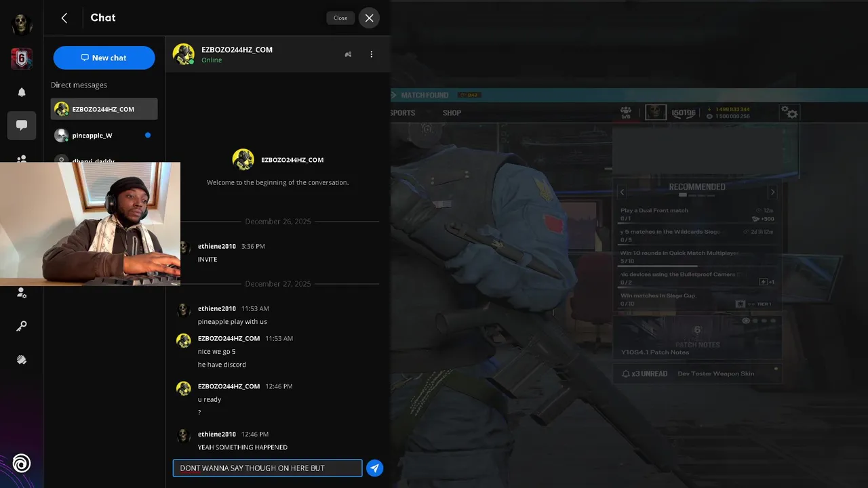This screenshot has width=868, height=488.
Task: Start a New chat
Action: tap(104, 58)
